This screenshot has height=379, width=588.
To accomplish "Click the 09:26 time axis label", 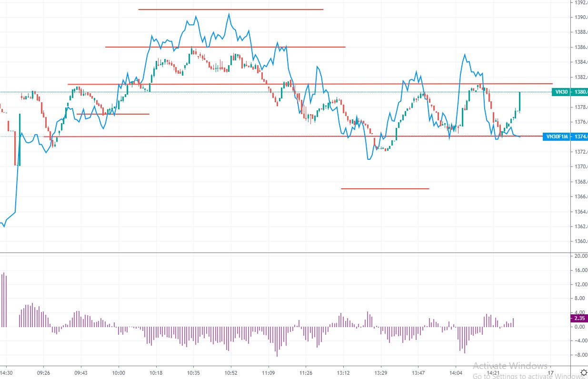I will (x=43, y=373).
